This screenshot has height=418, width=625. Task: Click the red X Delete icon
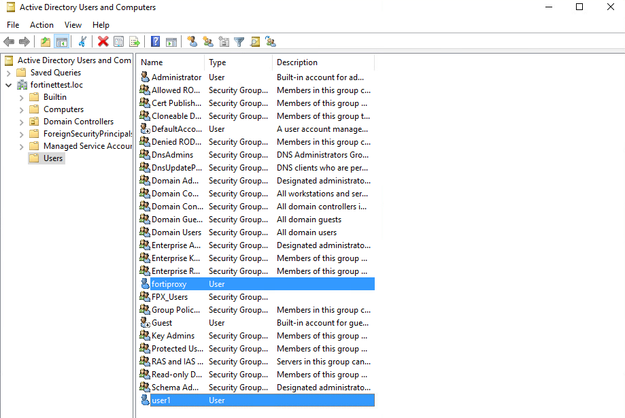[103, 41]
